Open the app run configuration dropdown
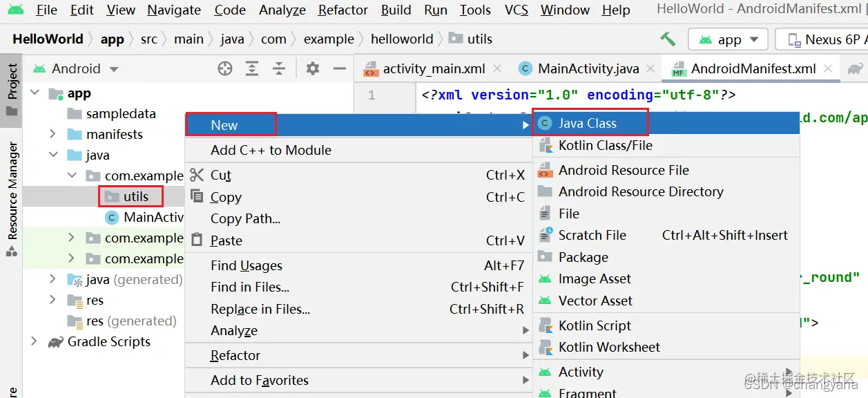Viewport: 868px width, 398px height. pos(728,39)
